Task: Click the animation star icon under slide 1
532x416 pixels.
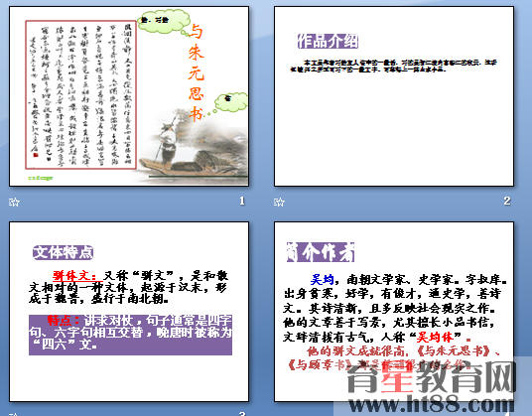Action: (14, 203)
